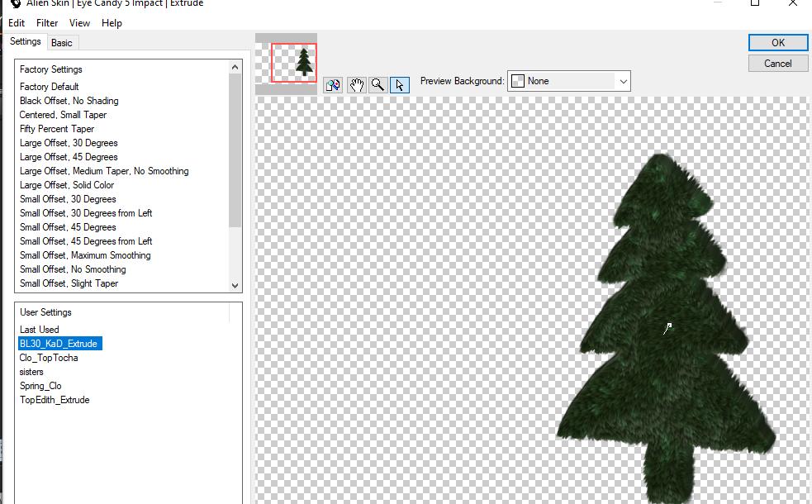
Task: Select the TopEdith_Extrude user setting
Action: [x=55, y=399]
